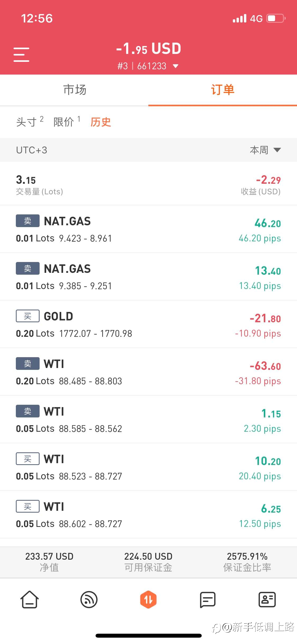
Task: Open the WTI trade with -63.60 loss
Action: (148, 372)
